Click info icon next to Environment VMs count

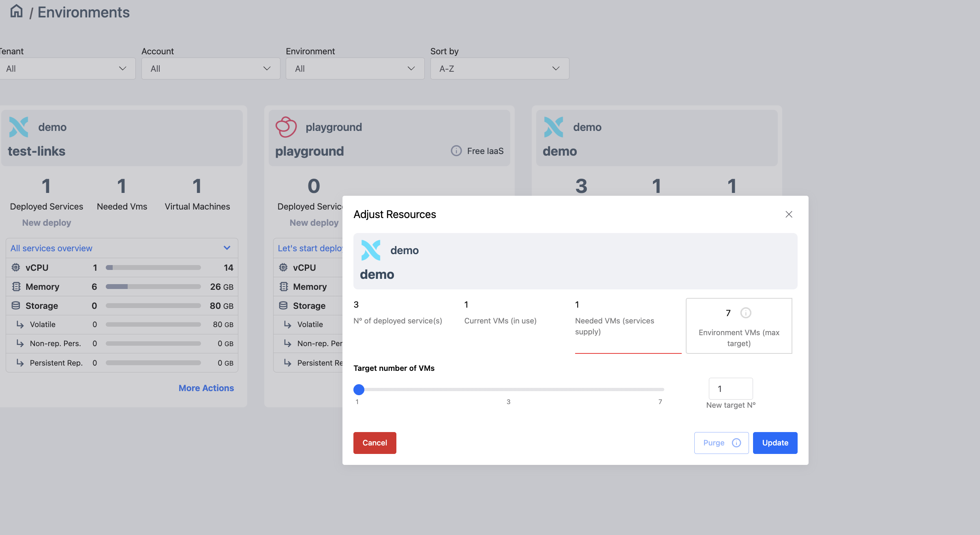(745, 313)
